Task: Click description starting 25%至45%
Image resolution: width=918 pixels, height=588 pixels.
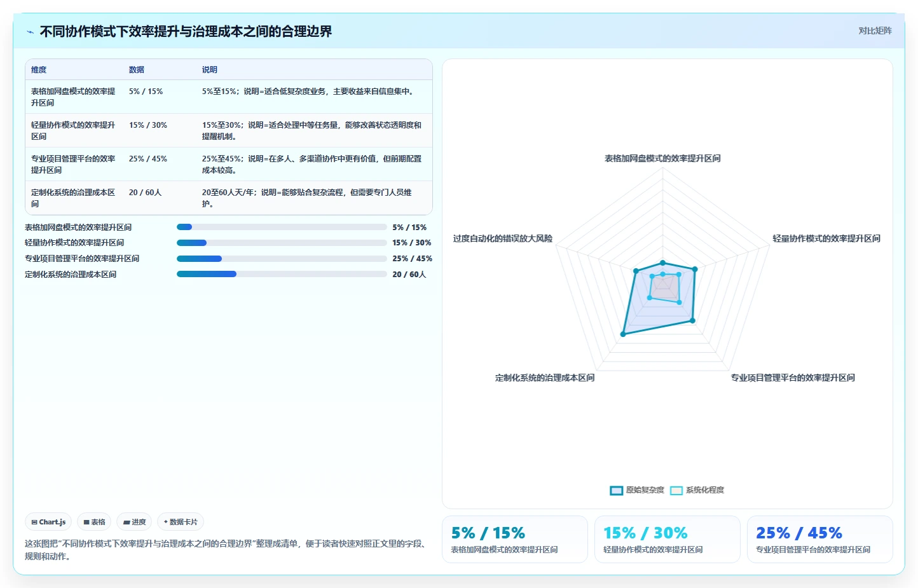Action: [x=312, y=165]
